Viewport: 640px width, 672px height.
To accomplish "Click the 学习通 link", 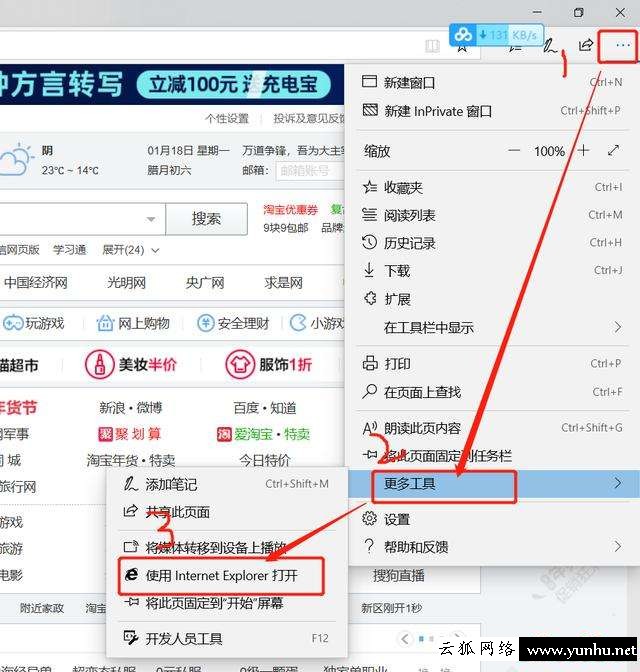I will 69,250.
